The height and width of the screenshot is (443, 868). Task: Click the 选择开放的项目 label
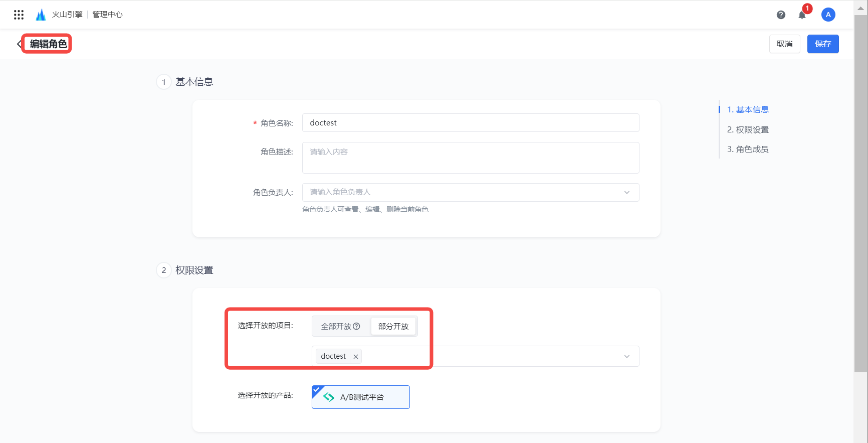tap(266, 326)
